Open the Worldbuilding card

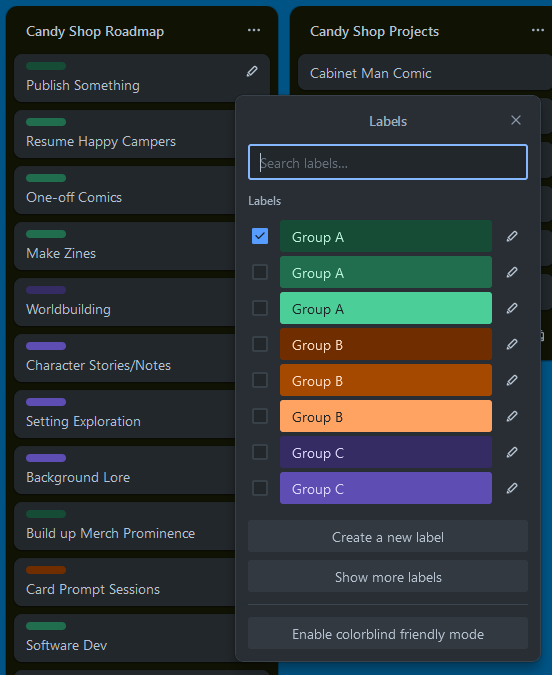tap(125, 302)
